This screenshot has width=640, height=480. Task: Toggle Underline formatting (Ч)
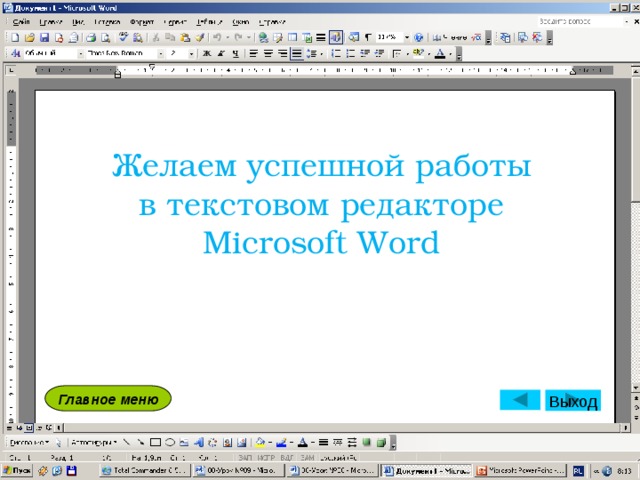(x=236, y=53)
